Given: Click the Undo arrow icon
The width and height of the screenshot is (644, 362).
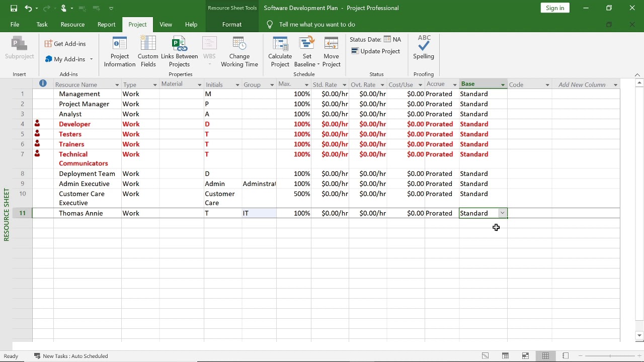Looking at the screenshot, I should (28, 8).
